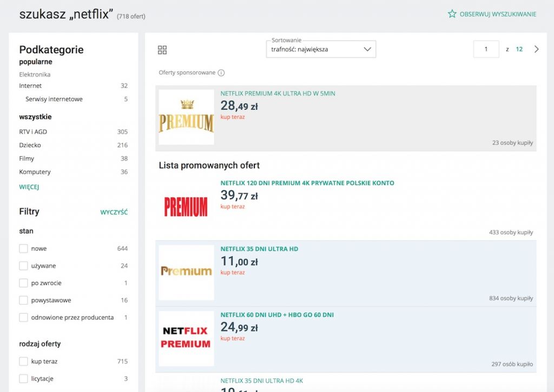Open Netflix 120 dni Premium 4K offer

click(x=307, y=183)
